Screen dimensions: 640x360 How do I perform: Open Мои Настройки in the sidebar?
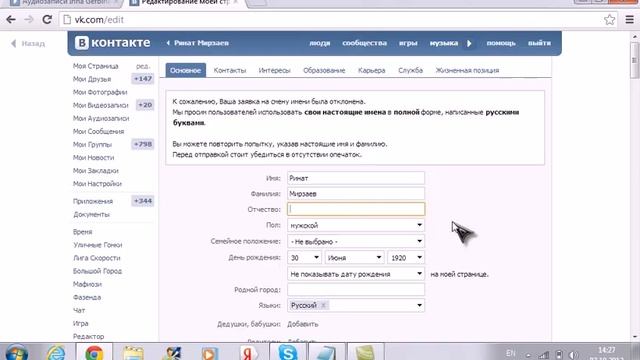97,183
